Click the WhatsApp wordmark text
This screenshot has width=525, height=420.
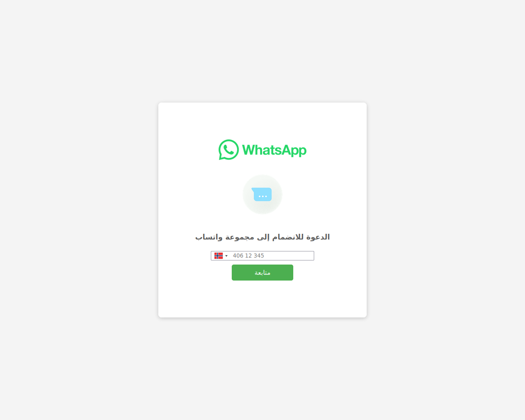point(274,151)
